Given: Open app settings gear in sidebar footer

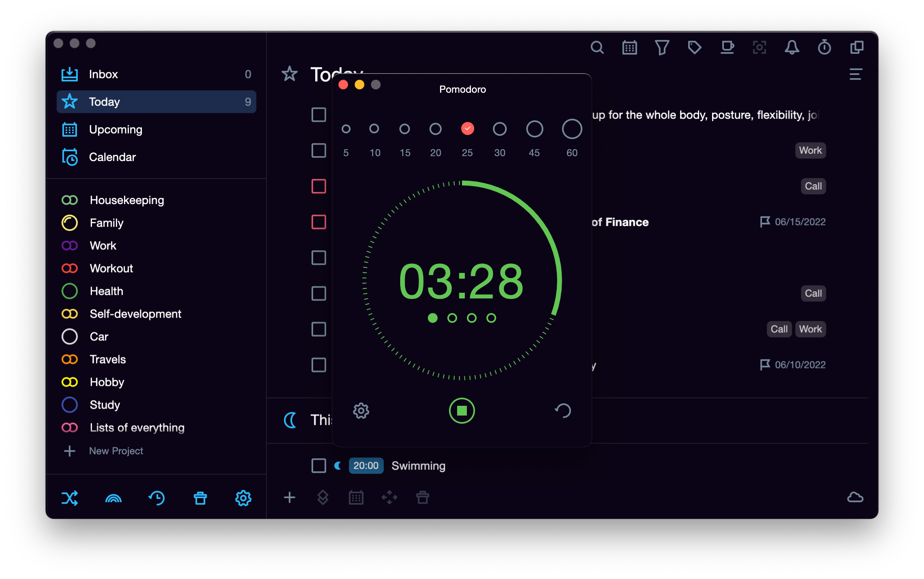Looking at the screenshot, I should click(243, 498).
